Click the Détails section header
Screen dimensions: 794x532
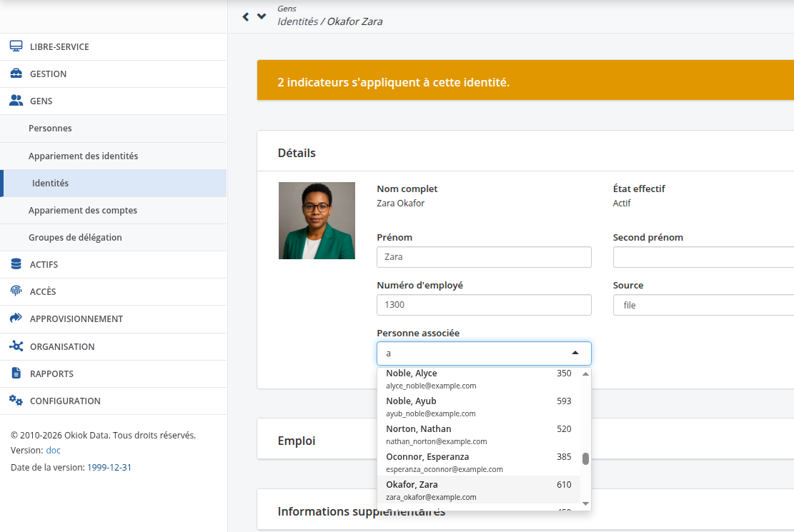525,151
